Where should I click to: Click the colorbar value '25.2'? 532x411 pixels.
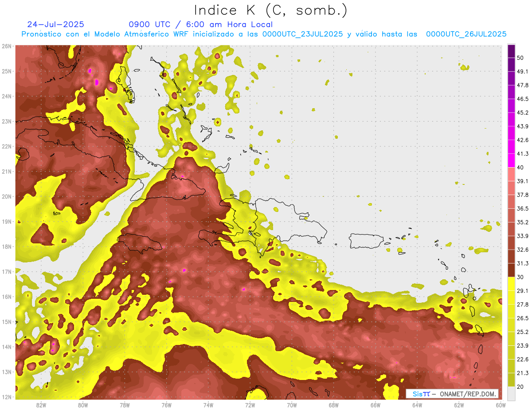(523, 332)
